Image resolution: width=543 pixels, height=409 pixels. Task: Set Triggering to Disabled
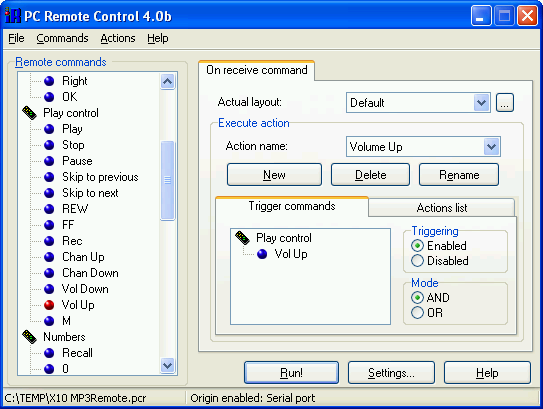417,261
